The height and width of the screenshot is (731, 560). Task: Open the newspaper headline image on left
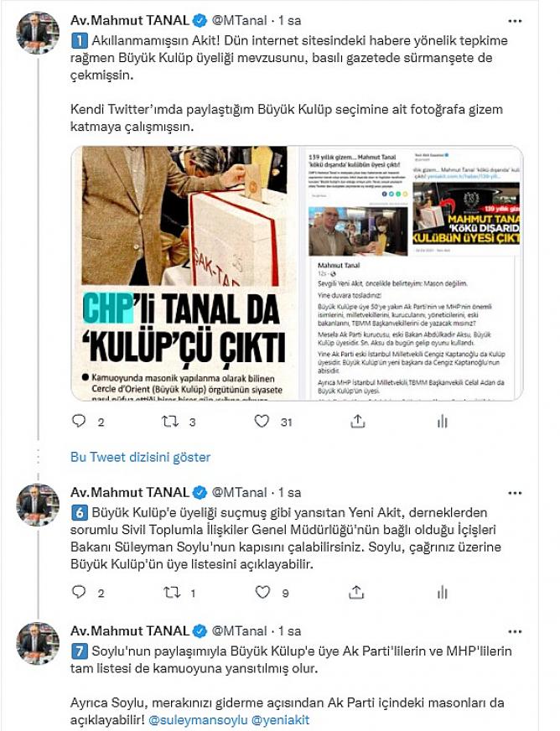[184, 273]
